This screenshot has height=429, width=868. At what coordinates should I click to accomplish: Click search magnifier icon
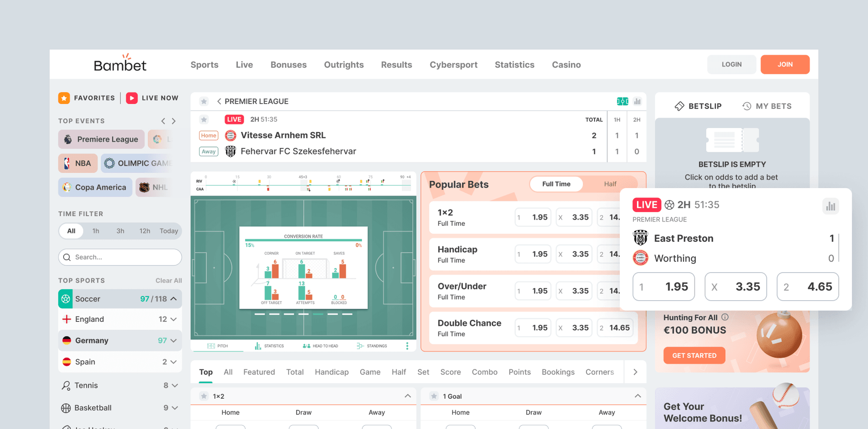pyautogui.click(x=67, y=257)
